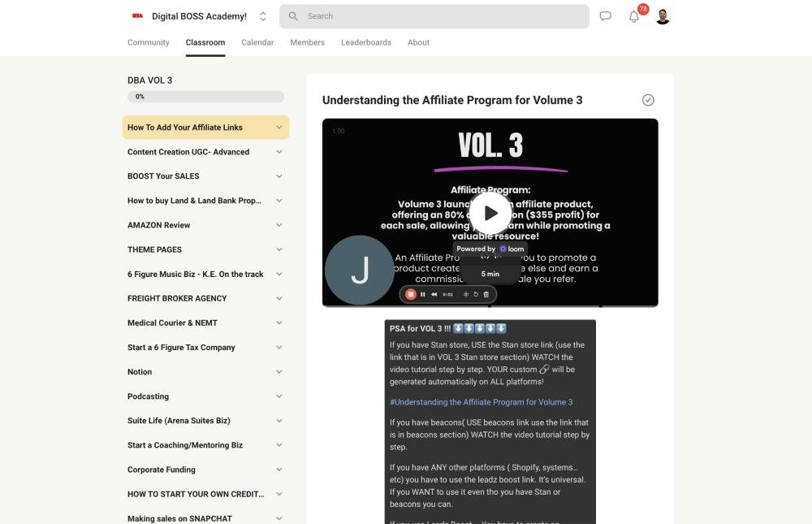This screenshot has width=812, height=524.
Task: Expand the Podcasting section chevron
Action: [279, 396]
